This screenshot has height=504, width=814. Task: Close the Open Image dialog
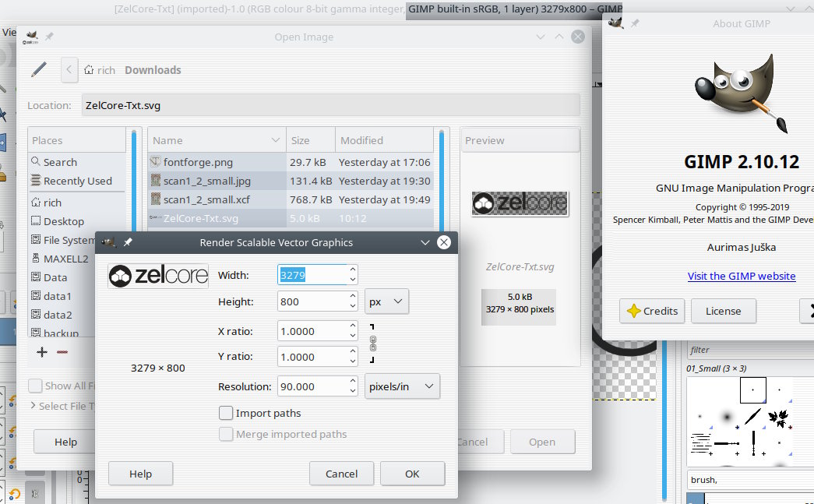point(578,37)
